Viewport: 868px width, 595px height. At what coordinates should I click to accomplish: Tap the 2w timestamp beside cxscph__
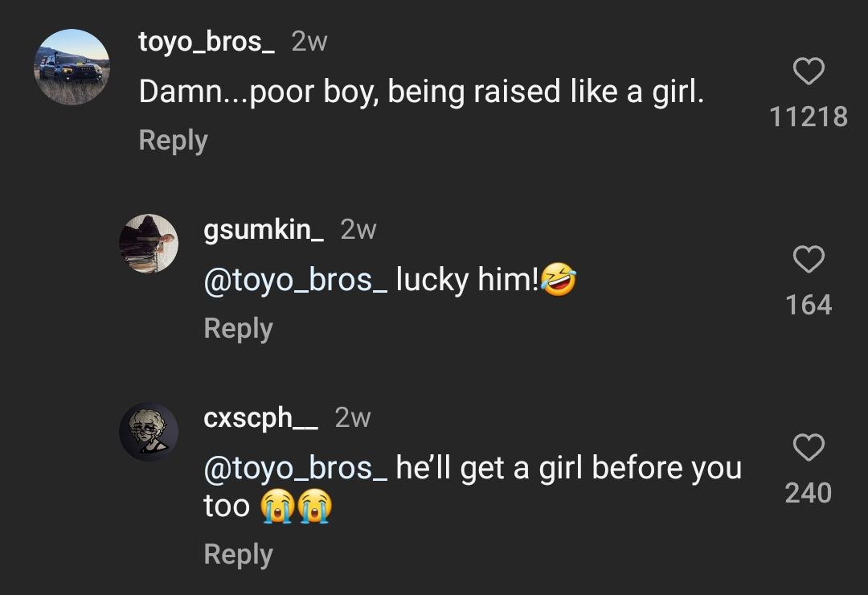coord(352,418)
